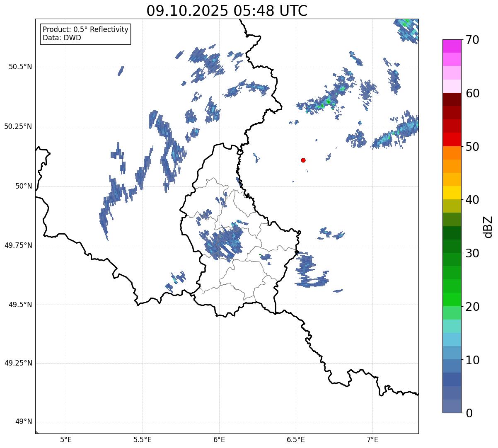Pick the light cyan swatch below 20
The image size is (498, 448).
[x=452, y=326]
